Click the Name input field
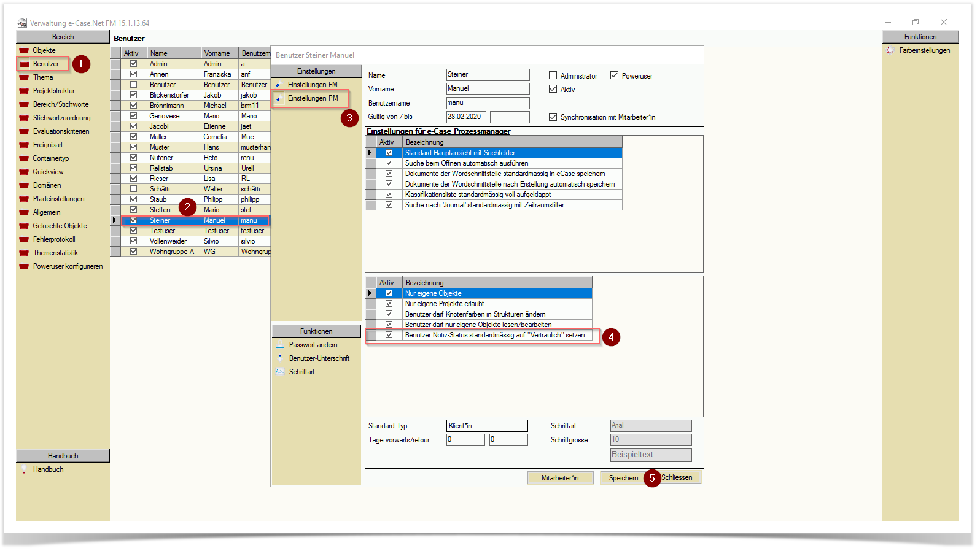Screen dimensions: 980x551 pyautogui.click(x=488, y=75)
